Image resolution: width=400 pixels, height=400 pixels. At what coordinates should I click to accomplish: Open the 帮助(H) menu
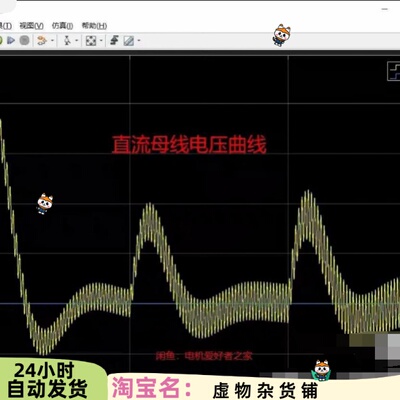tap(94, 26)
